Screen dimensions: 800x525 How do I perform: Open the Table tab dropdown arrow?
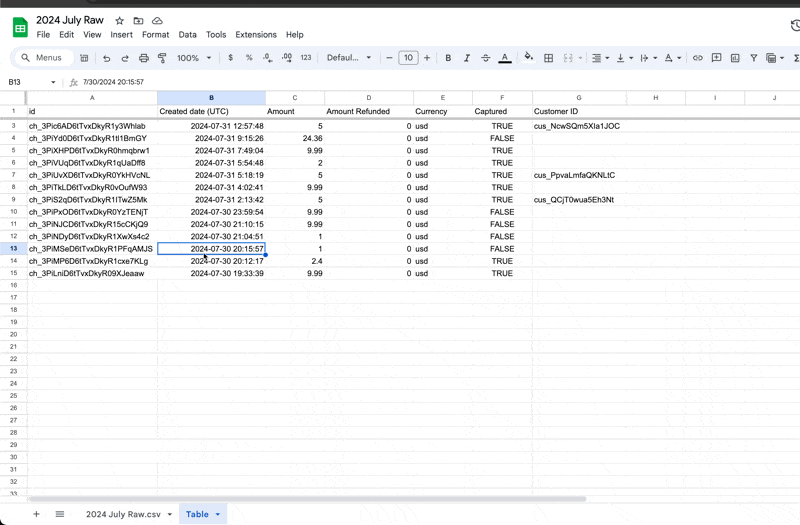(x=218, y=514)
